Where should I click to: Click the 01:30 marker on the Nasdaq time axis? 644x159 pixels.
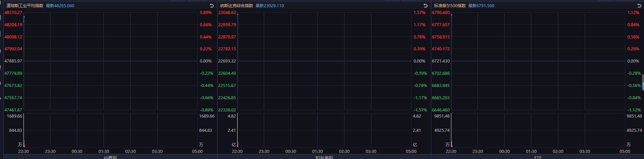[318, 152]
